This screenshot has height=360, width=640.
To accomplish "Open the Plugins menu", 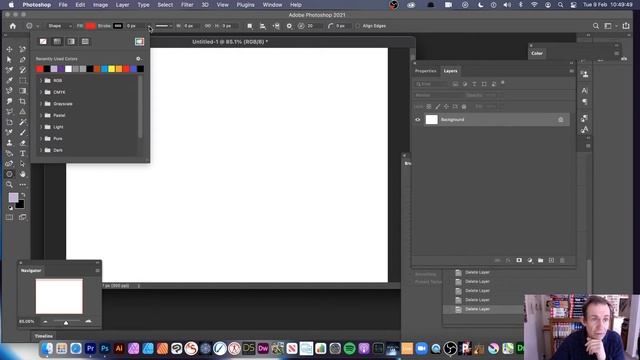I will point(245,5).
